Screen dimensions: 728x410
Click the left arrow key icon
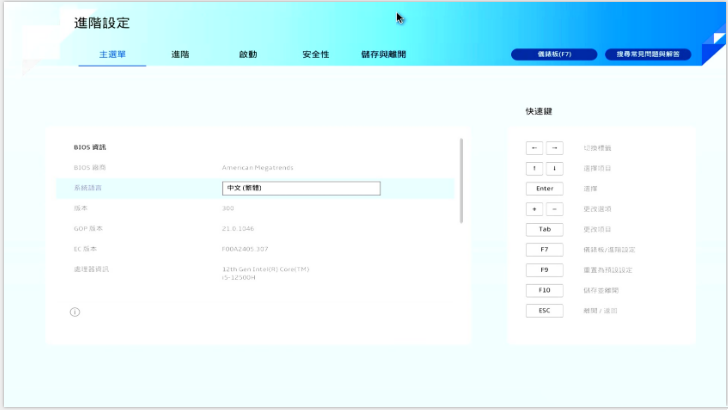534,148
